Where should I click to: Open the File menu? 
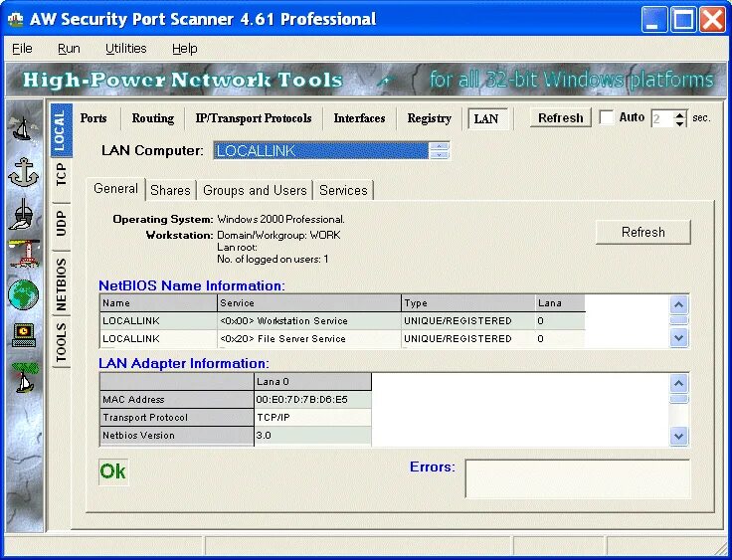click(22, 49)
